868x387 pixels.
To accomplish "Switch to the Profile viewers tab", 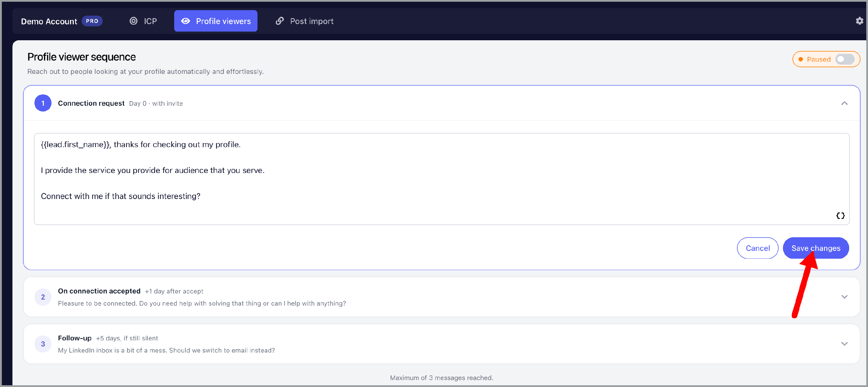I will click(x=216, y=21).
